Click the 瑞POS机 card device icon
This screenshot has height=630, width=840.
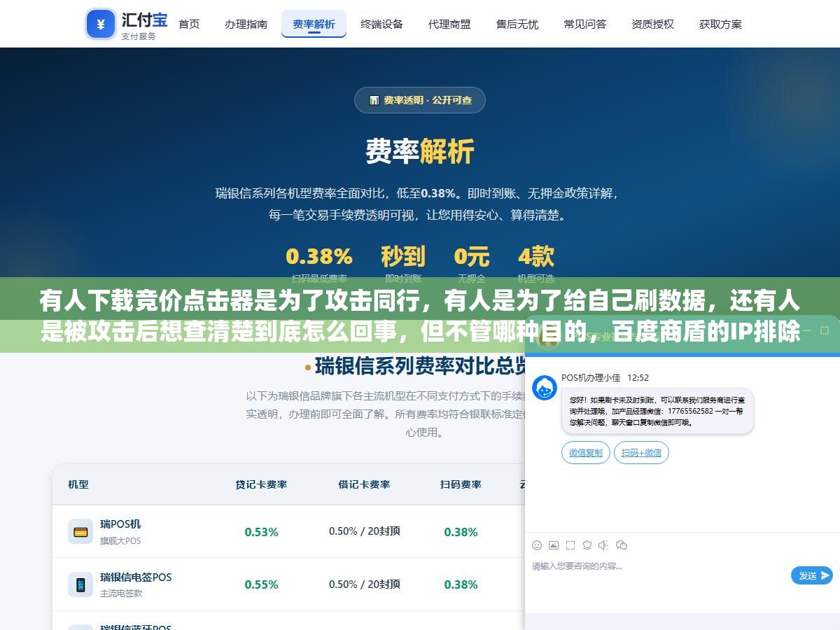click(80, 531)
